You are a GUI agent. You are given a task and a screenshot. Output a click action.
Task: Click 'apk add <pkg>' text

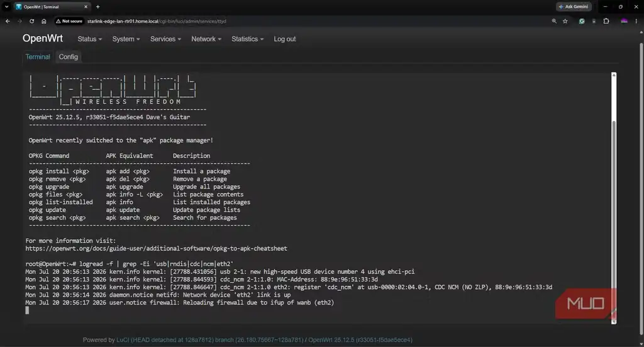click(128, 171)
